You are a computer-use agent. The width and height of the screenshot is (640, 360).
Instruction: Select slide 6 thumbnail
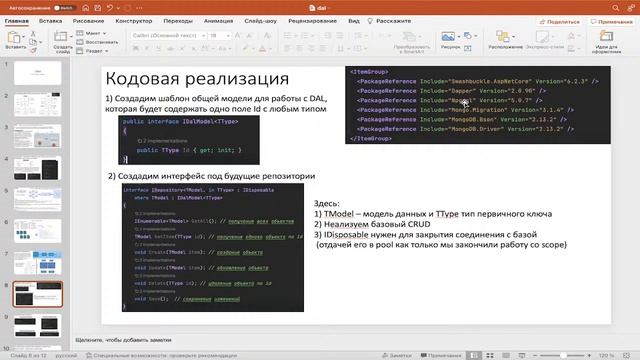click(x=38, y=231)
